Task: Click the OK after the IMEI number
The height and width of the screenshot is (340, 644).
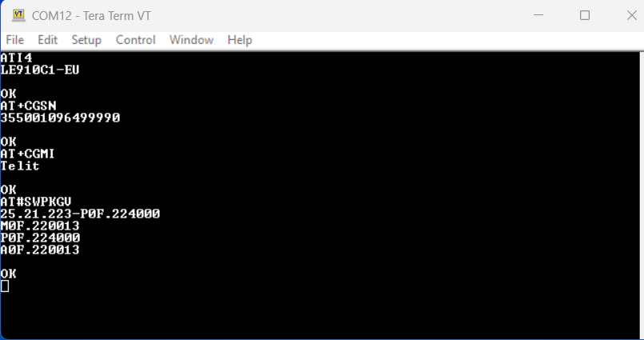Action: click(x=8, y=142)
